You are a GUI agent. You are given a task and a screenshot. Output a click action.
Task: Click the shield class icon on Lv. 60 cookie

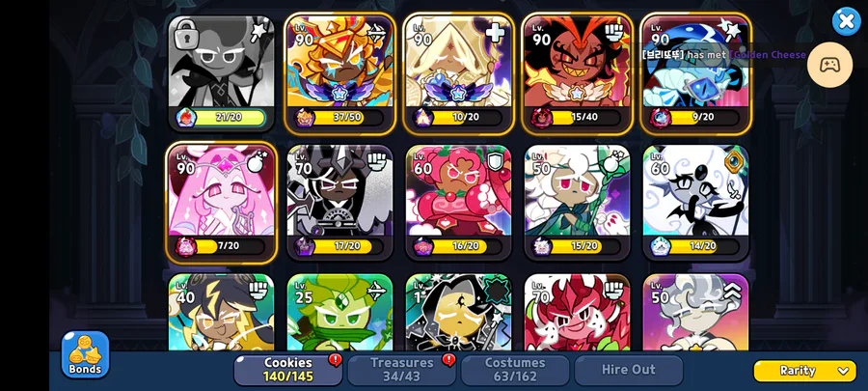point(495,162)
